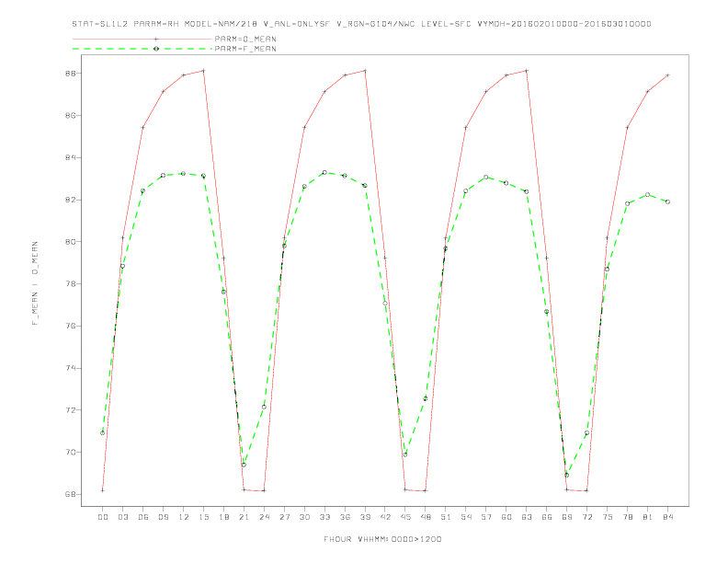
Task: Click the x-axis tick label 60
Action: [506, 517]
